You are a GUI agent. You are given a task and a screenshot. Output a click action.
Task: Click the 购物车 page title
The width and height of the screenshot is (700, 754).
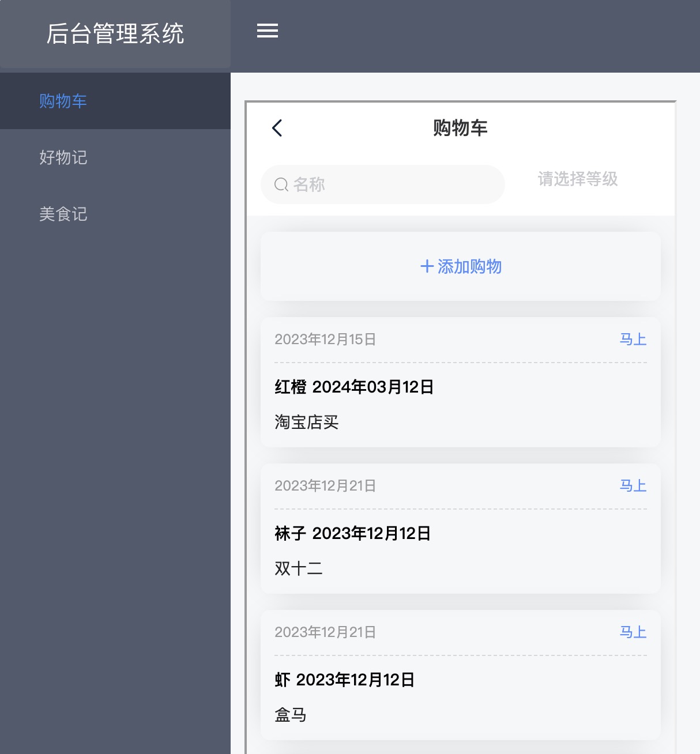tap(460, 128)
